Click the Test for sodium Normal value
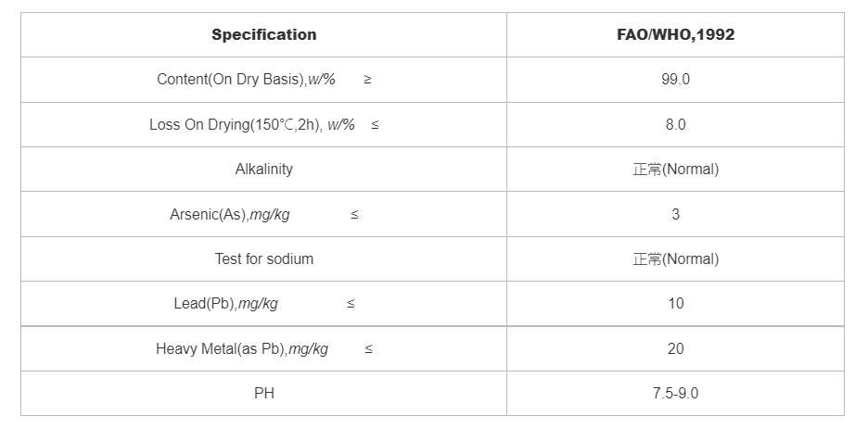This screenshot has width=868, height=441. [675, 259]
